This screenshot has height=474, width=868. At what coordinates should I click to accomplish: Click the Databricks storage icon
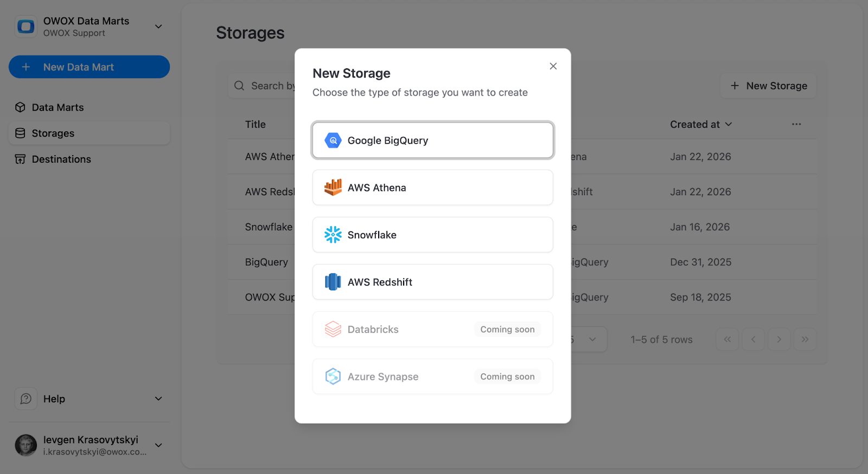tap(332, 329)
